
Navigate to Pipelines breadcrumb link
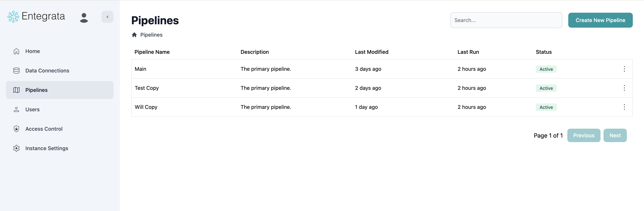click(151, 35)
